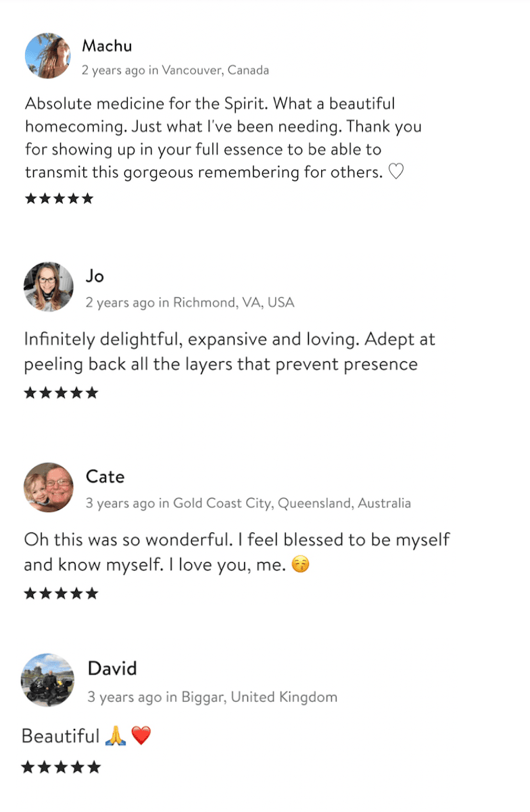Click the kissing face emoji in Cate's review
Viewport: 530px width, 812px height.
(301, 564)
